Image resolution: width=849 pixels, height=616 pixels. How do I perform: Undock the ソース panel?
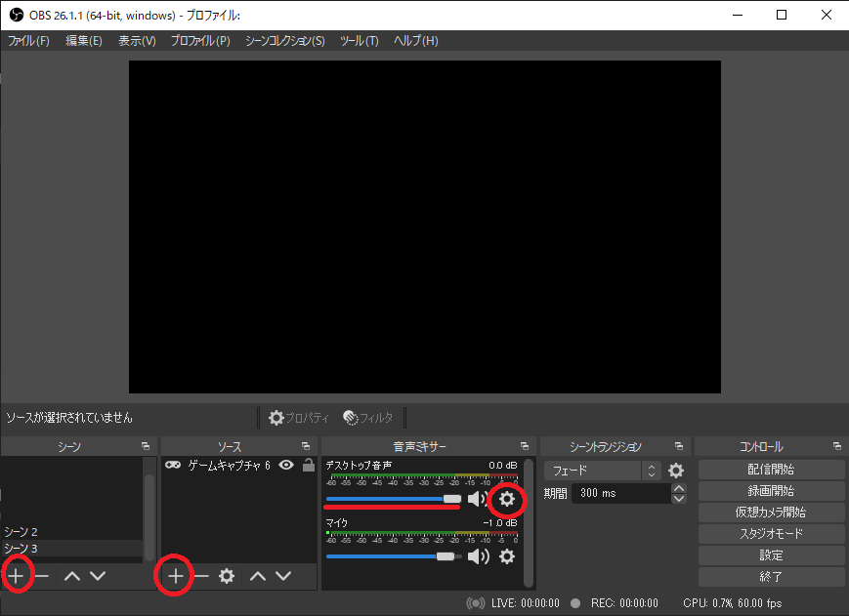306,446
